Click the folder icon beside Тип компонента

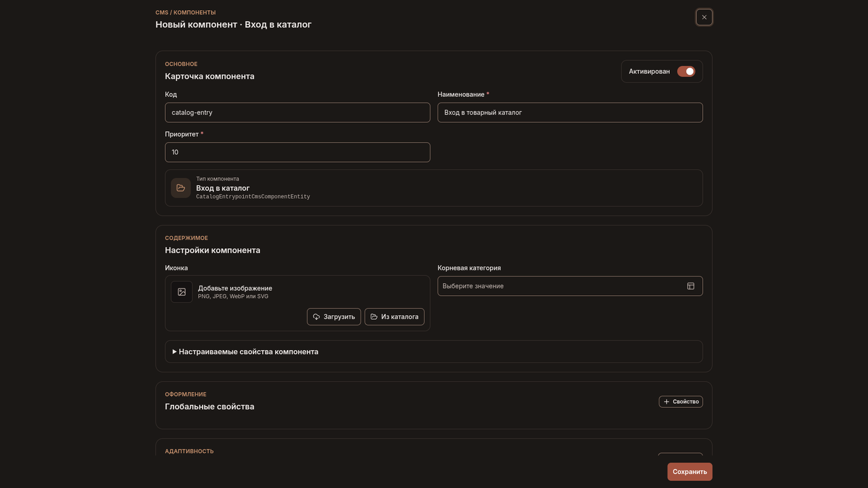tap(181, 188)
